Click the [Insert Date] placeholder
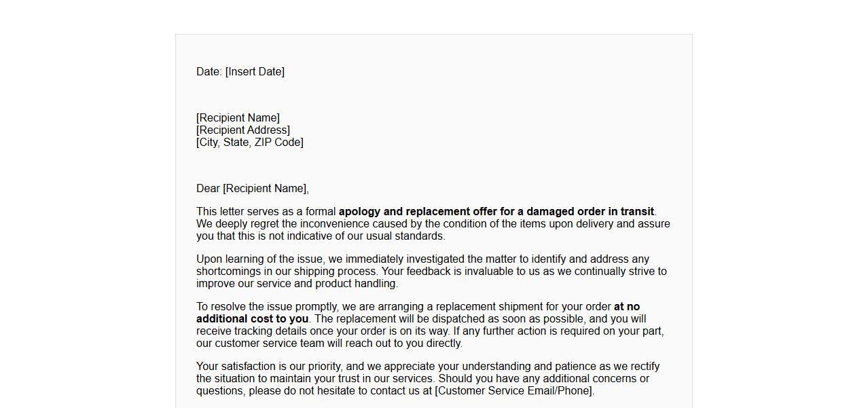 [x=255, y=72]
